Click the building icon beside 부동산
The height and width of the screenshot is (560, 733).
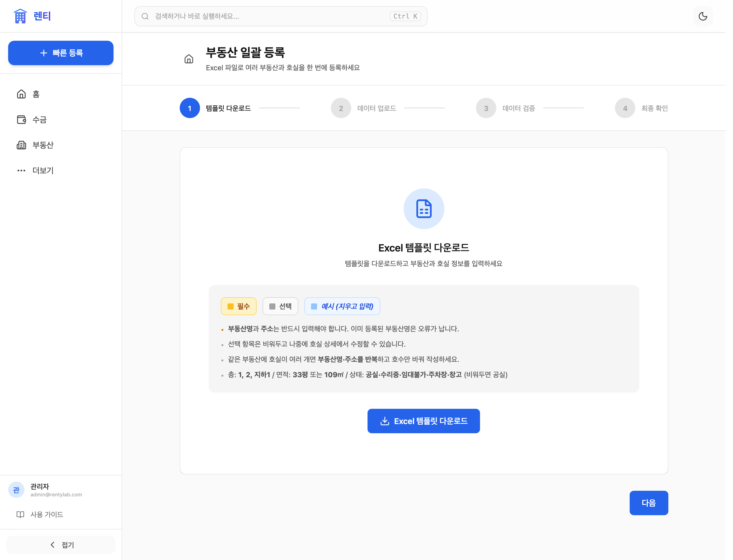point(21,145)
